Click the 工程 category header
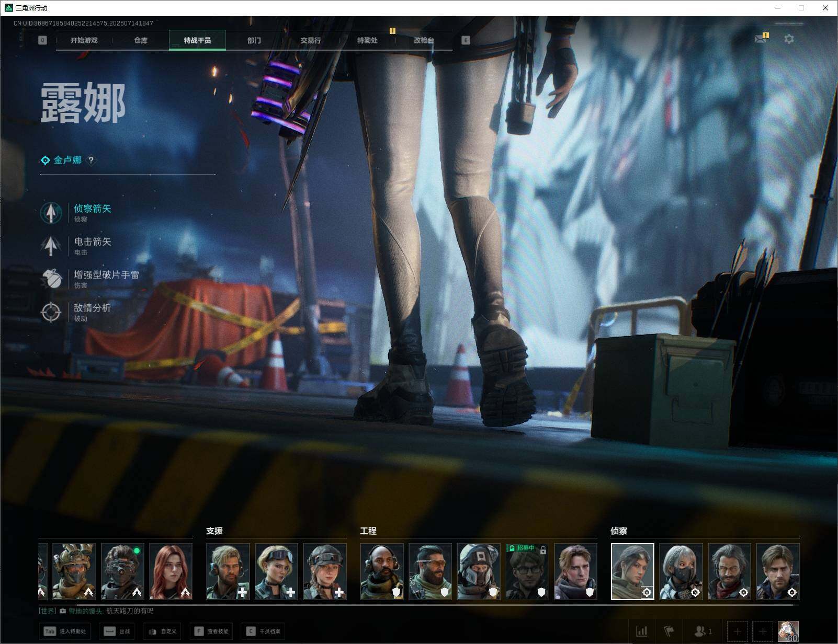Viewport: 838px width, 644px height. tap(368, 531)
